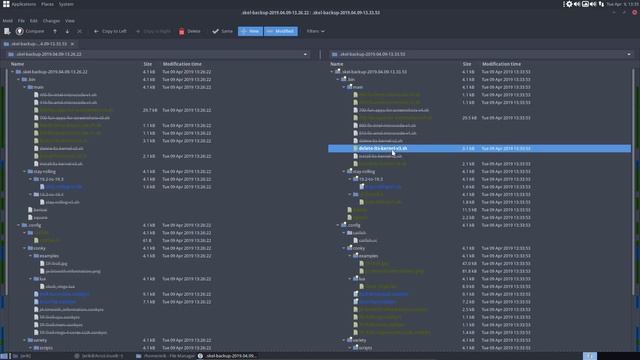Click the 11.5 kB size in right pane
This screenshot has height=360, width=640.
pyautogui.click(x=469, y=210)
